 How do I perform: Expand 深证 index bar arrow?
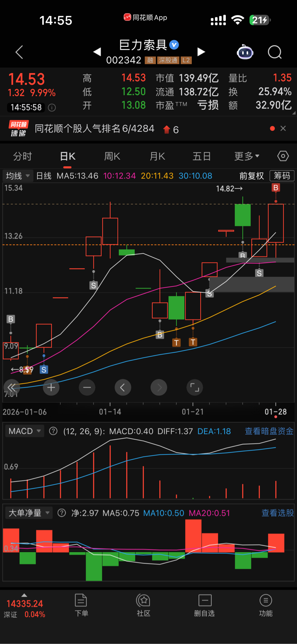click(x=24, y=595)
